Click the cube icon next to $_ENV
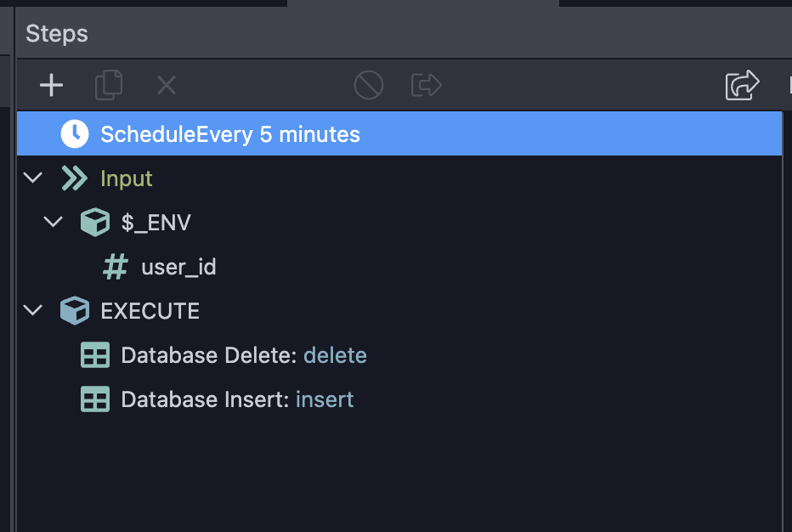Viewport: 792px width, 532px height. [95, 223]
